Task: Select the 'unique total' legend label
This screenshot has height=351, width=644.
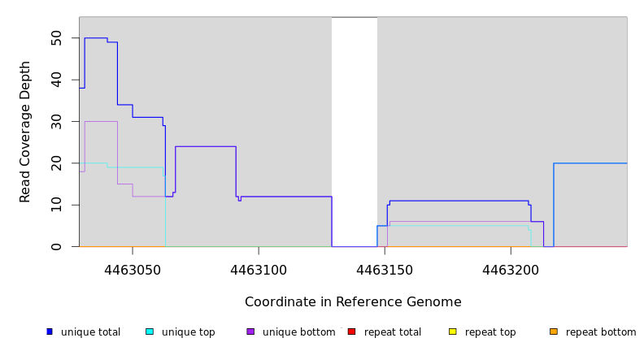Action: [x=90, y=332]
